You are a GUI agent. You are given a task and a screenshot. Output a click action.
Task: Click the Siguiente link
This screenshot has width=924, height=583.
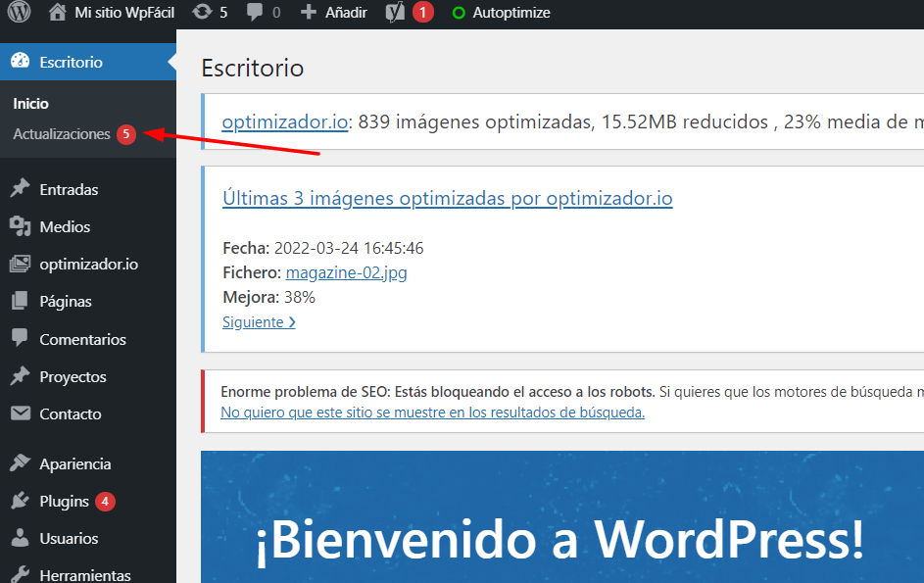(259, 322)
